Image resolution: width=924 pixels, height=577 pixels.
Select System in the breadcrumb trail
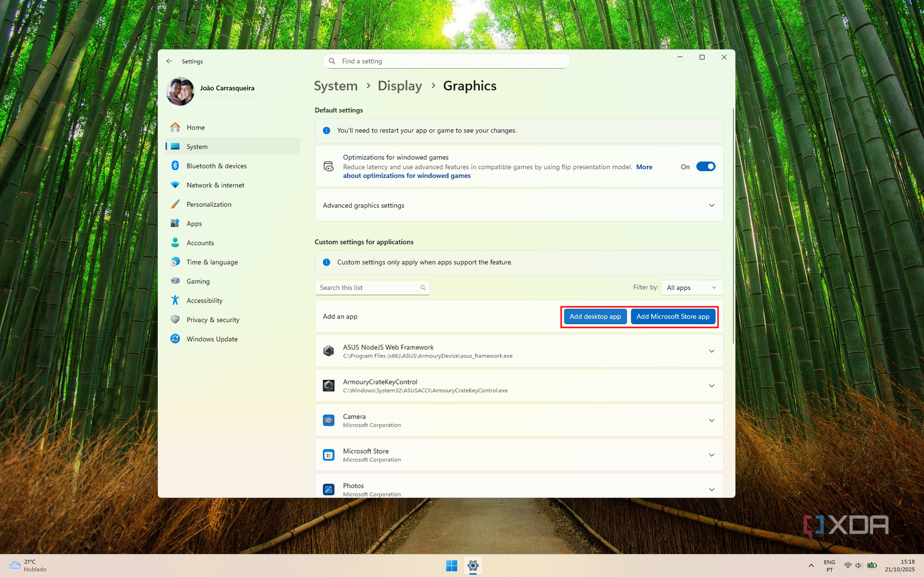pyautogui.click(x=335, y=86)
